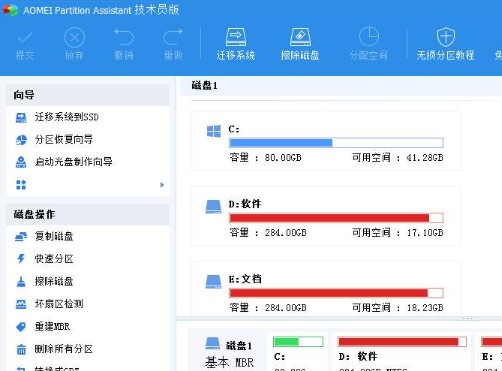Click the 放弃 (Discard) toolbar icon

click(74, 38)
